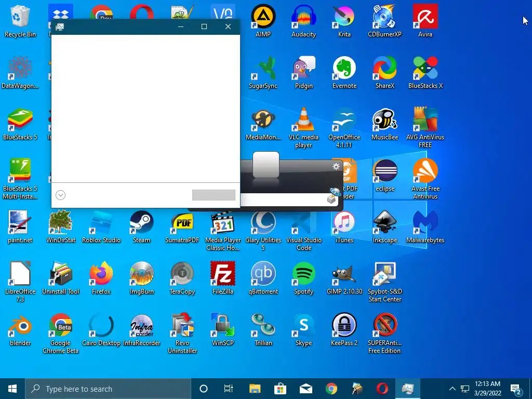Open Malwarebytes shortcut
The height and width of the screenshot is (399, 532).
425,227
